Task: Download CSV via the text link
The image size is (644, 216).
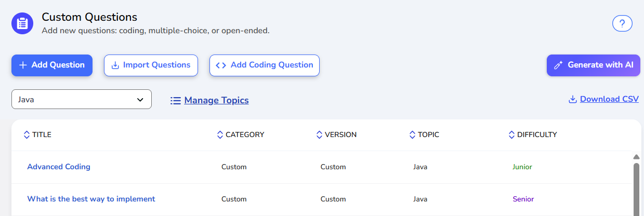Action: tap(609, 99)
